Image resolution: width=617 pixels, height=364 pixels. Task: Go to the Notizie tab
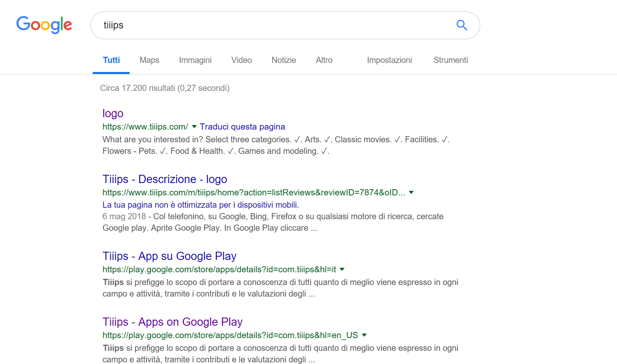click(x=284, y=60)
